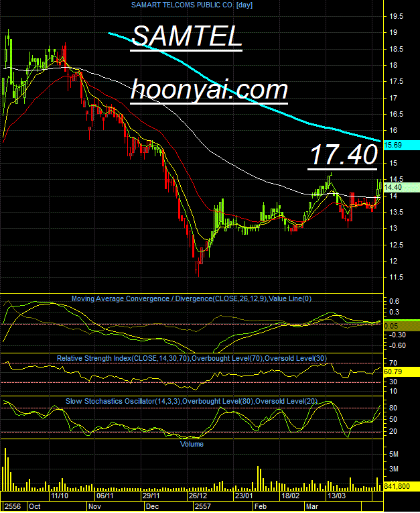Click the 20 label on the Stochastics axis
The height and width of the screenshot is (513, 420).
393,431
